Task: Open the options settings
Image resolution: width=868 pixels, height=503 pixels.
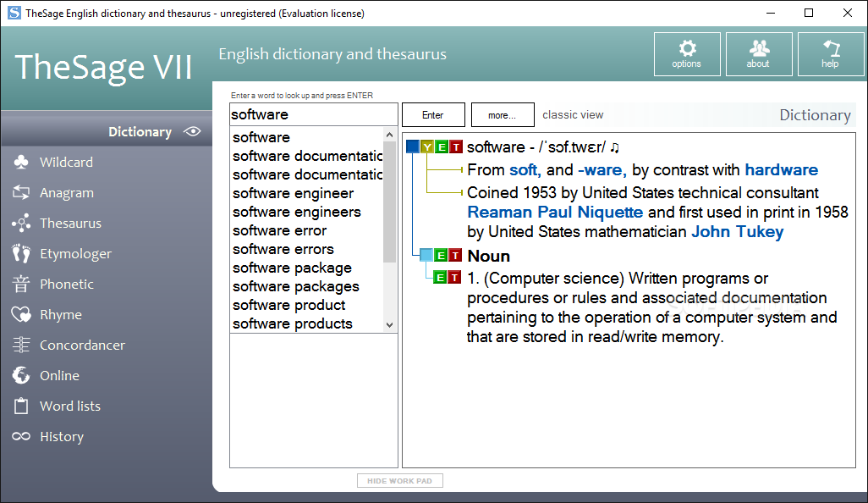Action: (x=687, y=54)
